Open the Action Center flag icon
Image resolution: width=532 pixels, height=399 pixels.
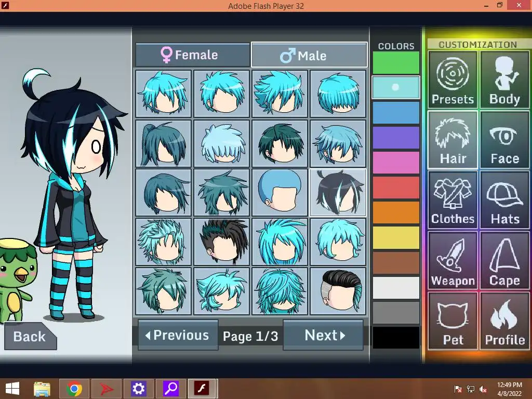click(x=458, y=389)
